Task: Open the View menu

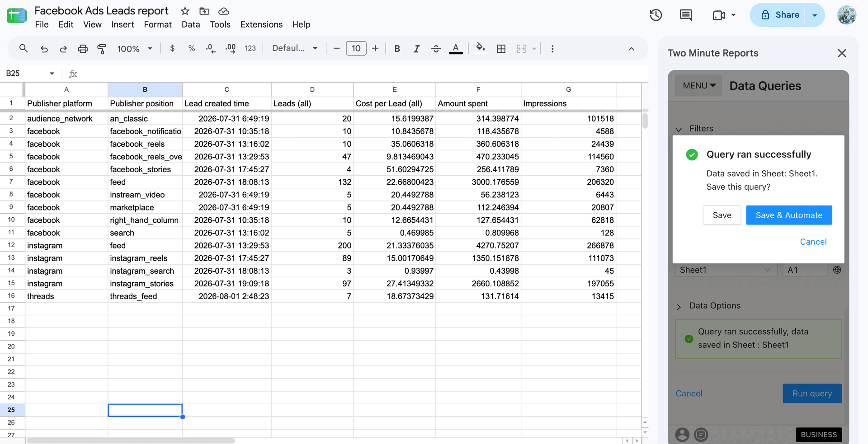Action: click(x=92, y=24)
